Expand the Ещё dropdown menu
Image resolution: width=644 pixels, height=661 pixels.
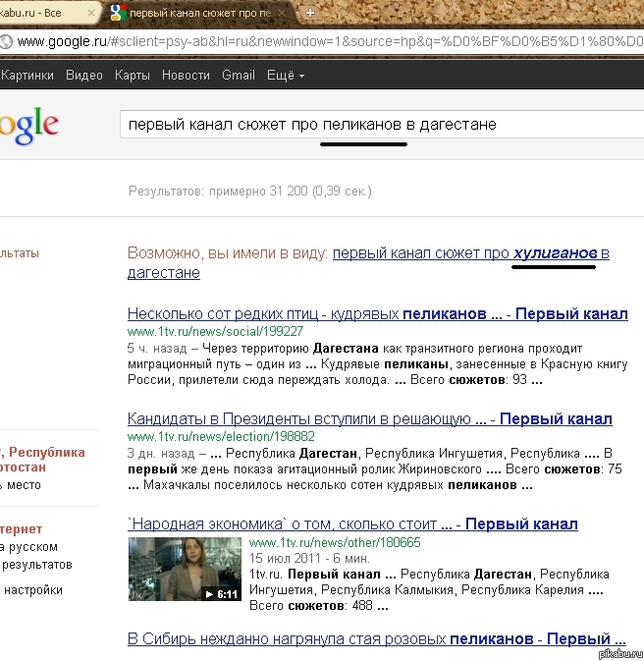[x=286, y=75]
